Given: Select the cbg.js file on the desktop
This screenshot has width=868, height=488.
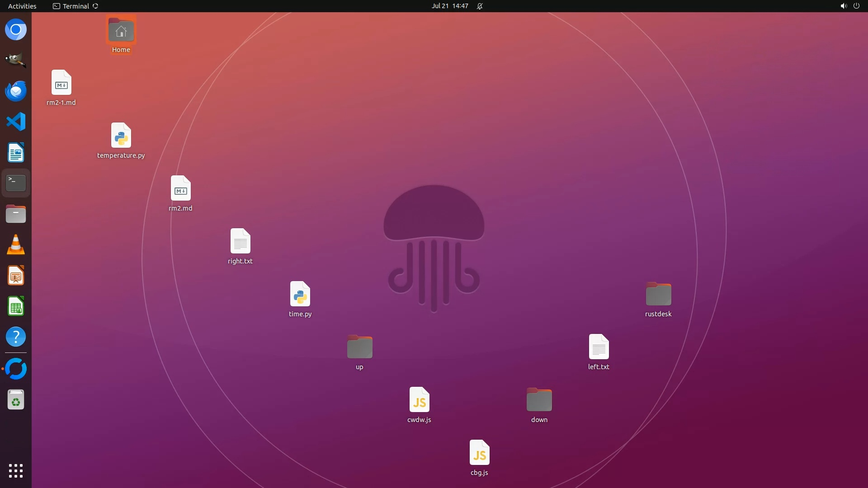Looking at the screenshot, I should coord(479,453).
